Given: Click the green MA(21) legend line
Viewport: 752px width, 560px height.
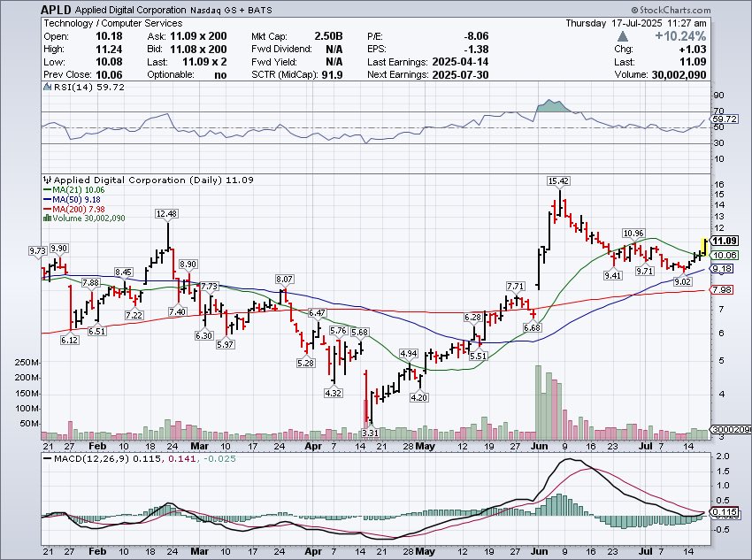Looking at the screenshot, I should tap(47, 190).
